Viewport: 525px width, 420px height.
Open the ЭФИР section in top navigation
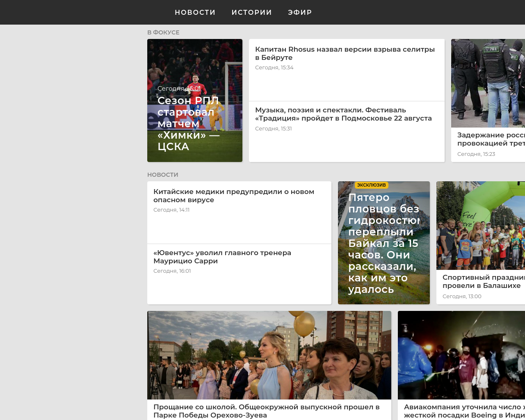pyautogui.click(x=300, y=12)
